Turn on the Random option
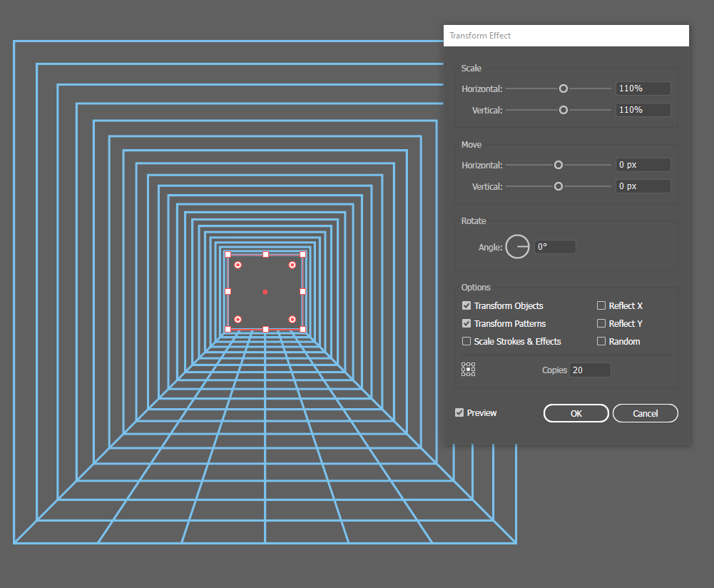 pyautogui.click(x=601, y=341)
